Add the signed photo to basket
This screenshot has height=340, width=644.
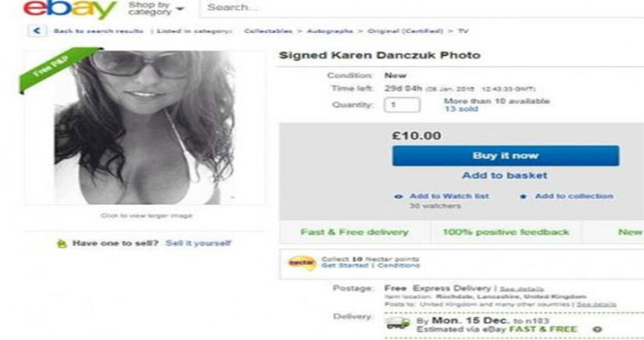[x=506, y=175]
